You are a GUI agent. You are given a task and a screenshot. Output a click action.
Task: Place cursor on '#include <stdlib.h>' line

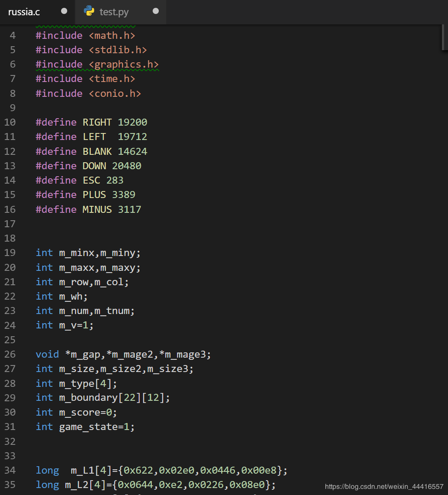pos(91,50)
